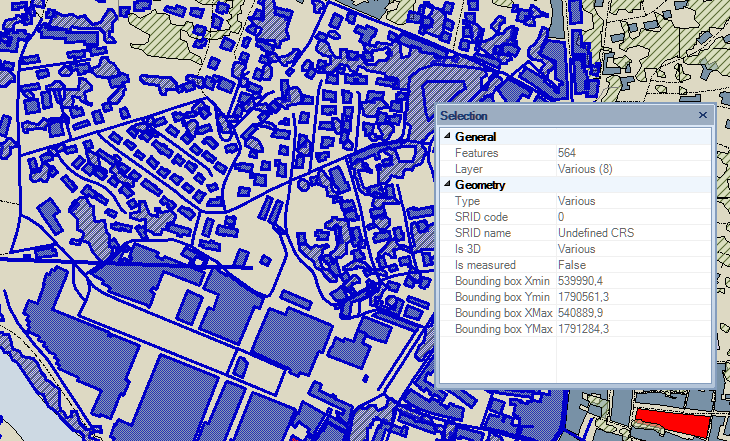
Task: Close the Selection panel
Action: [x=703, y=116]
